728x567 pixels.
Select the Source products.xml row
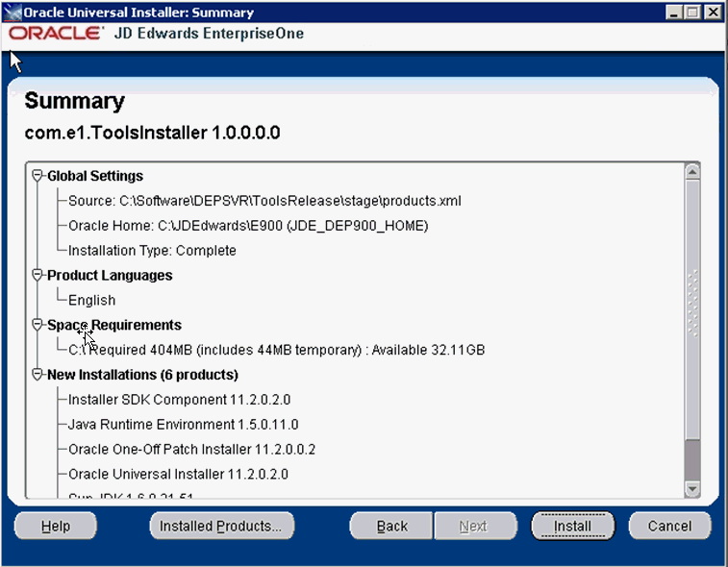pyautogui.click(x=264, y=201)
